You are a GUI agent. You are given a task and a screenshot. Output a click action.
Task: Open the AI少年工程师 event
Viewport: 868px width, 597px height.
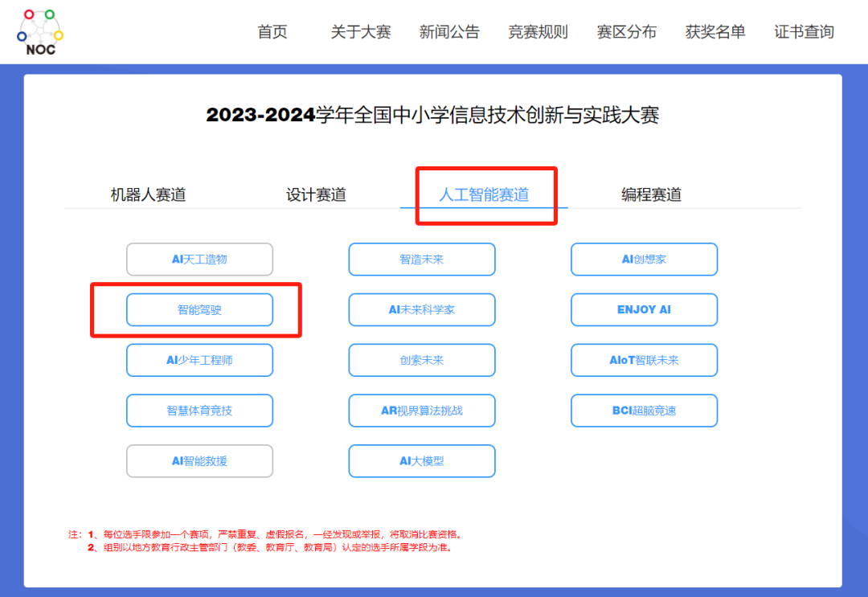click(x=199, y=360)
